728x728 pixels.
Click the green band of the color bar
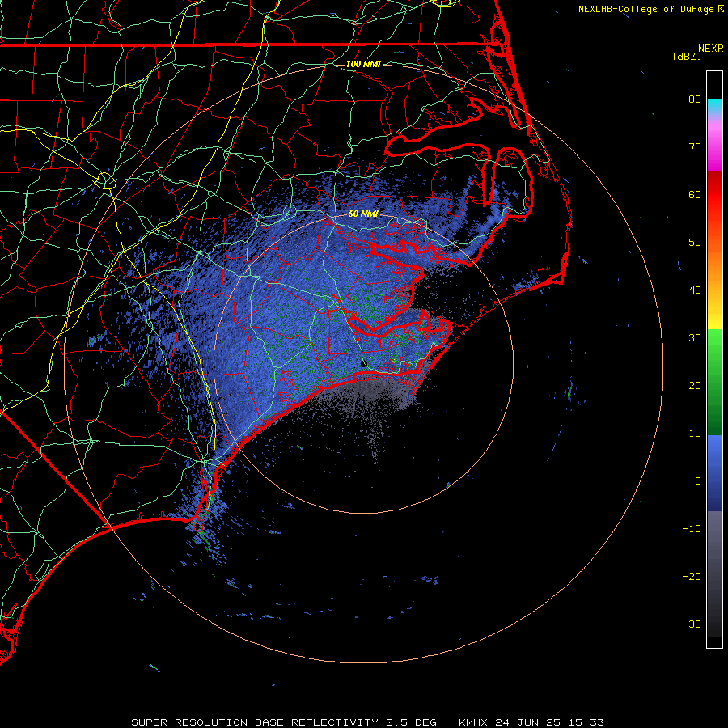(714, 382)
